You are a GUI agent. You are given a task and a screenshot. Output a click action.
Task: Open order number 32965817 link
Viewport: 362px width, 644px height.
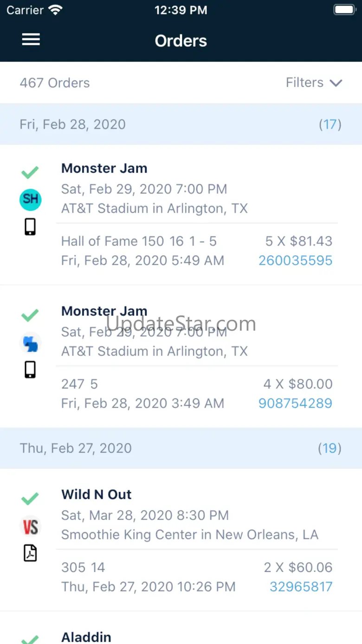[x=301, y=586]
